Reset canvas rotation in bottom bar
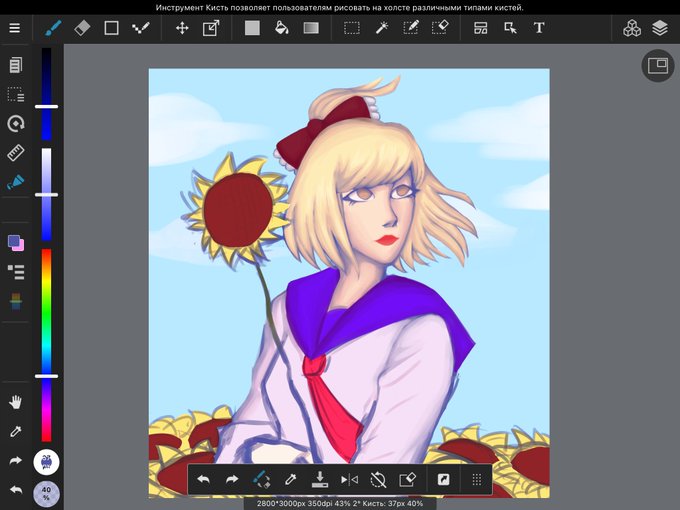Image resolution: width=680 pixels, height=510 pixels. (x=378, y=480)
